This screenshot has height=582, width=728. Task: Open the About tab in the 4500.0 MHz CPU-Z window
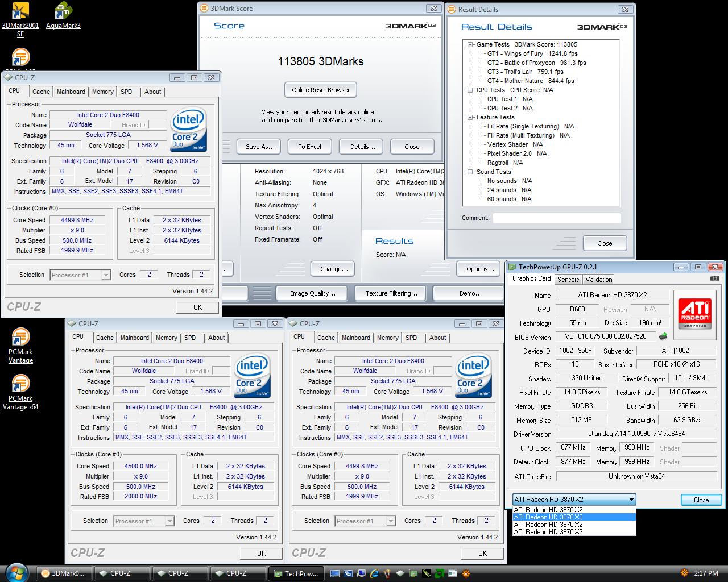tap(216, 338)
